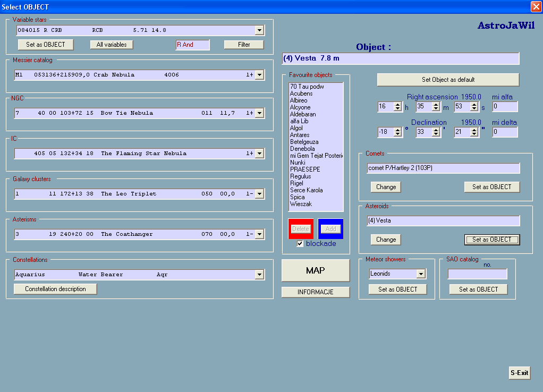543x392 pixels.
Task: Open the Constellations dropdown
Action: click(259, 275)
